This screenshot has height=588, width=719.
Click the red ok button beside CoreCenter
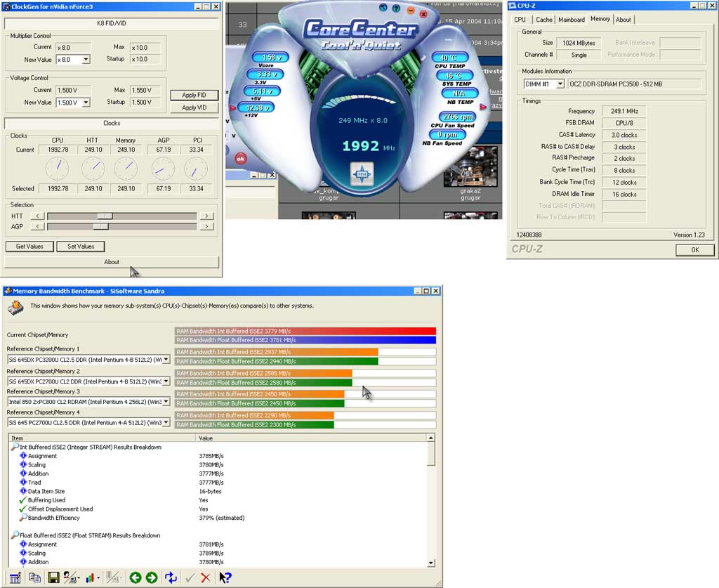[x=240, y=159]
